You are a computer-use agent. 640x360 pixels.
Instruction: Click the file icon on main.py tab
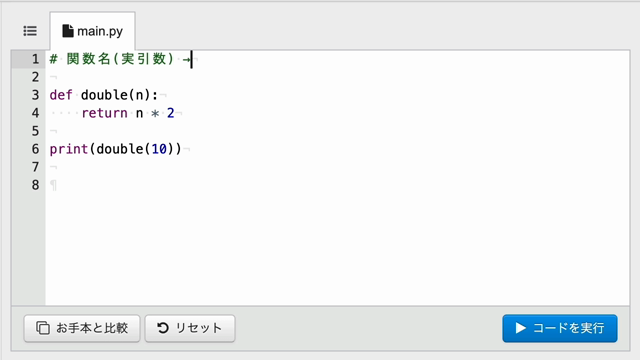pyautogui.click(x=68, y=31)
